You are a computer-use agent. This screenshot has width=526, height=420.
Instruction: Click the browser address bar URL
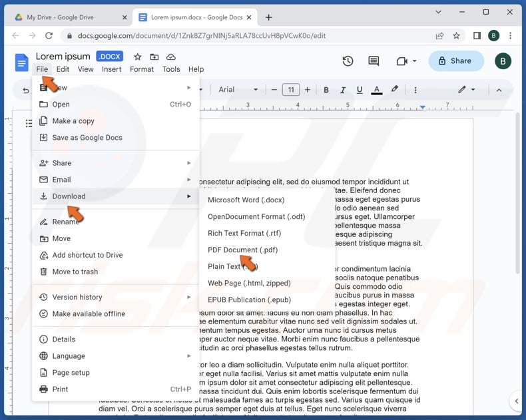click(x=202, y=35)
